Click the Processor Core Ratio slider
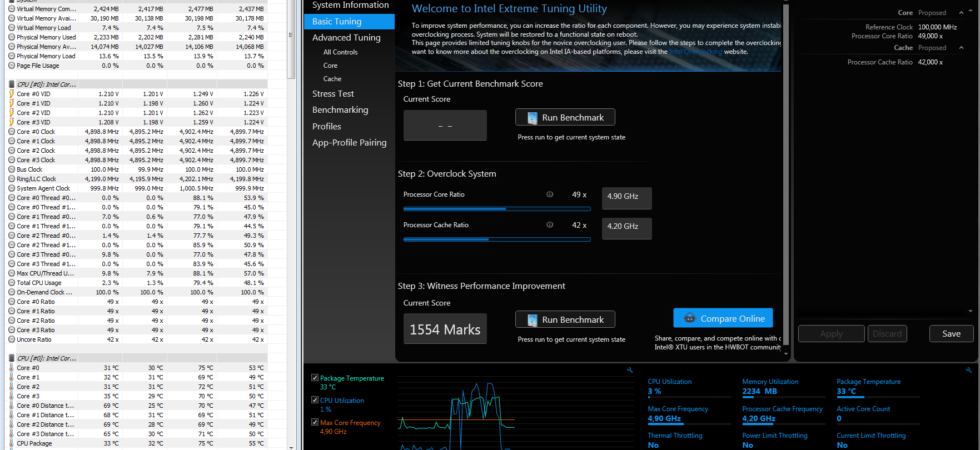Screen dimensions: 980x450 (x=497, y=209)
